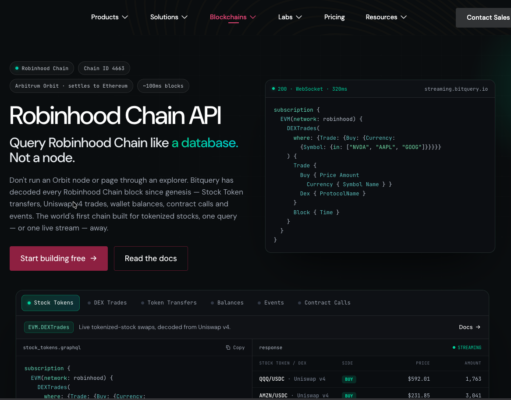Click the STREAMING status indicator
511x400 pixels.
click(x=467, y=347)
